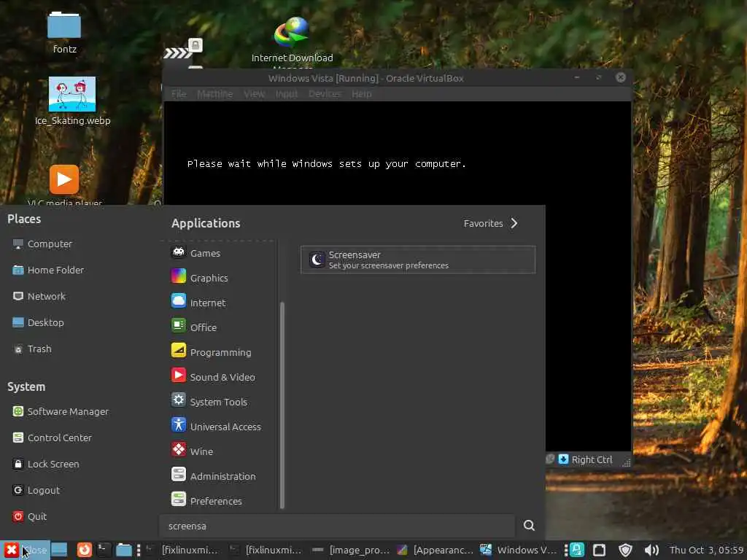747x560 pixels.
Task: Open the VirtualBox View menu
Action: [255, 94]
